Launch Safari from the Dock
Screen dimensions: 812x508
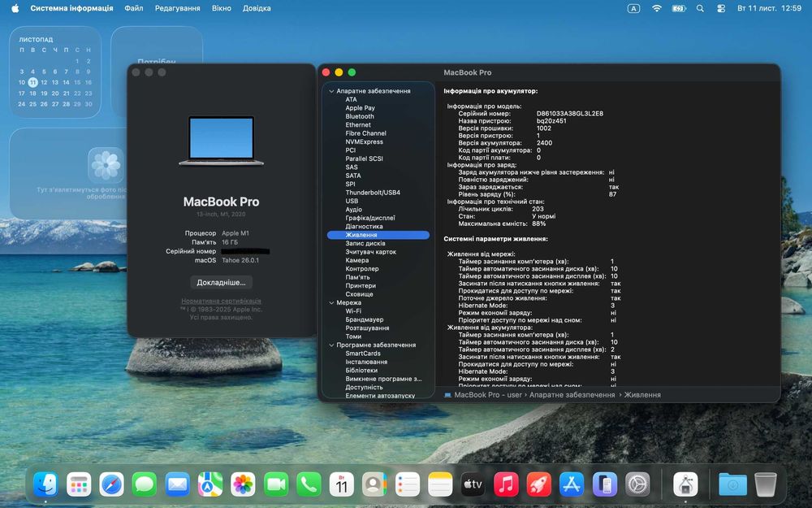111,484
